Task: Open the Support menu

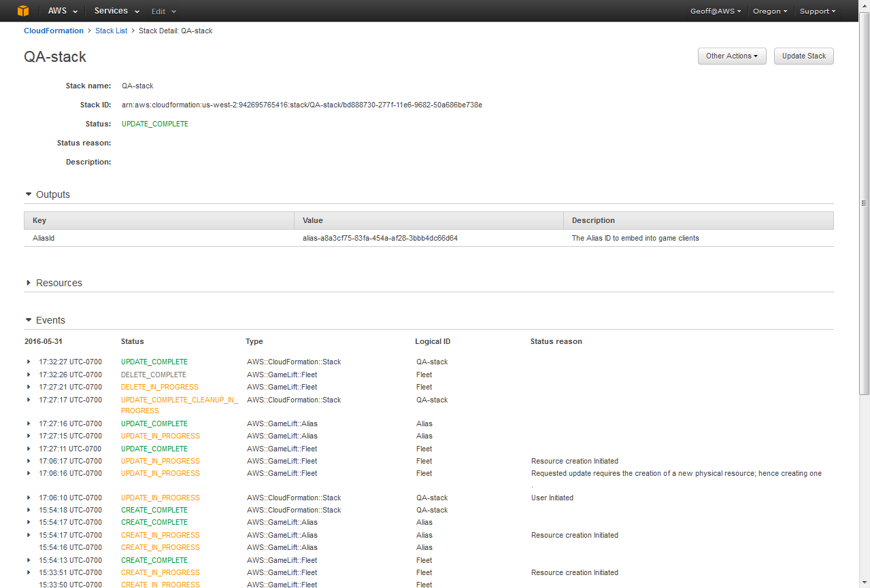Action: [x=818, y=12]
